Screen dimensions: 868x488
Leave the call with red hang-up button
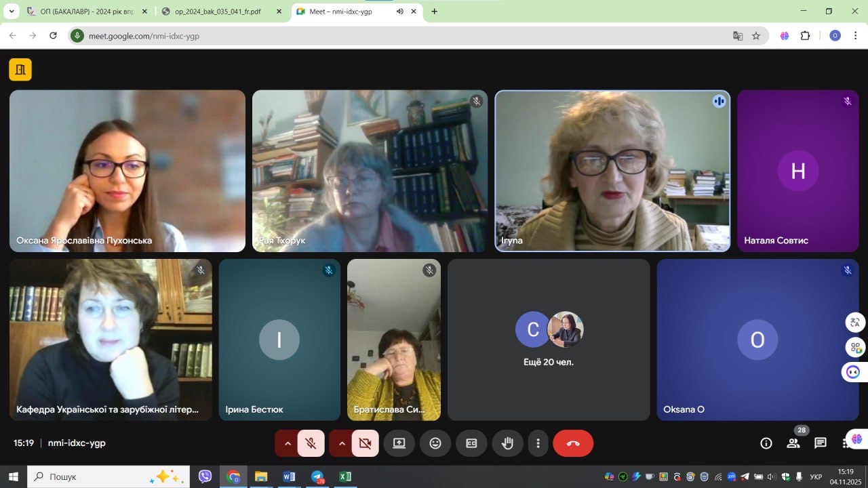(x=573, y=443)
